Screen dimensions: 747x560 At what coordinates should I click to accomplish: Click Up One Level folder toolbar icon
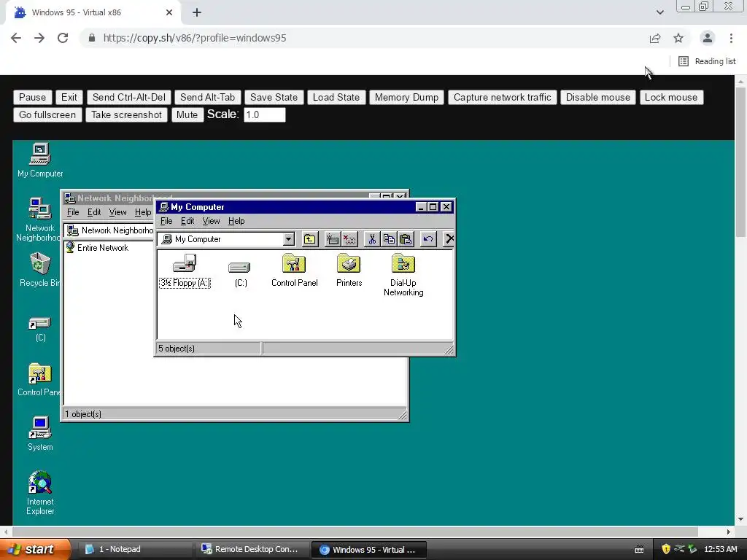309,239
